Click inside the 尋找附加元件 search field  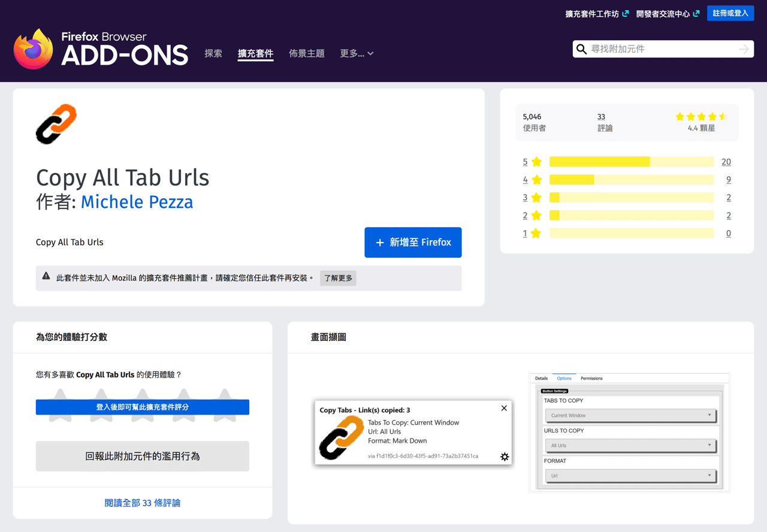tap(659, 49)
